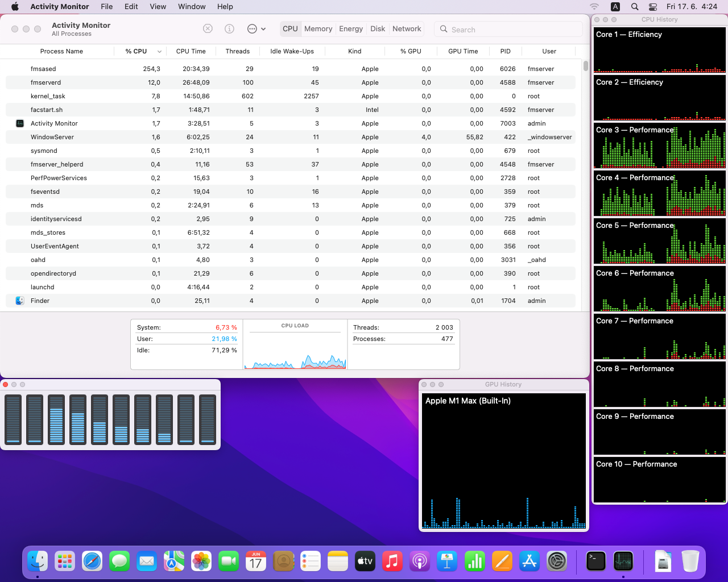Open System Preferences from the Dock
Screen dimensions: 728x582
tap(557, 562)
